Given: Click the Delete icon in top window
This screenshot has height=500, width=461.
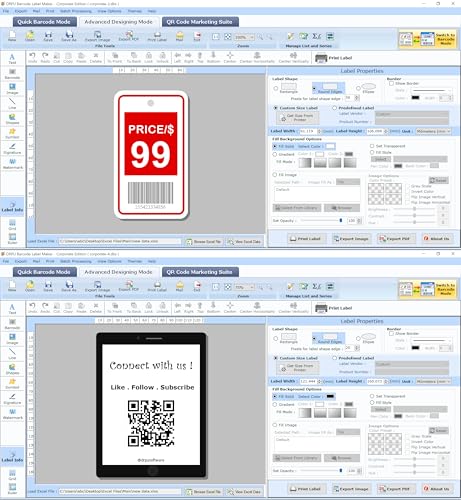Looking at the screenshot, I should (96, 57).
